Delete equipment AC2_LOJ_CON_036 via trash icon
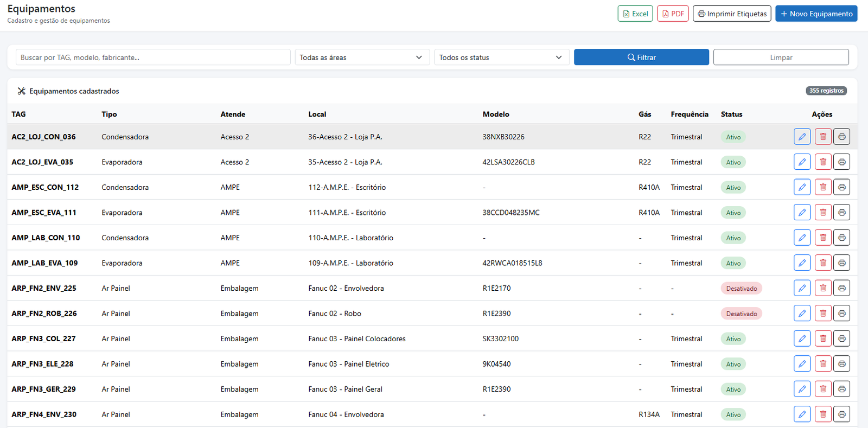 823,137
